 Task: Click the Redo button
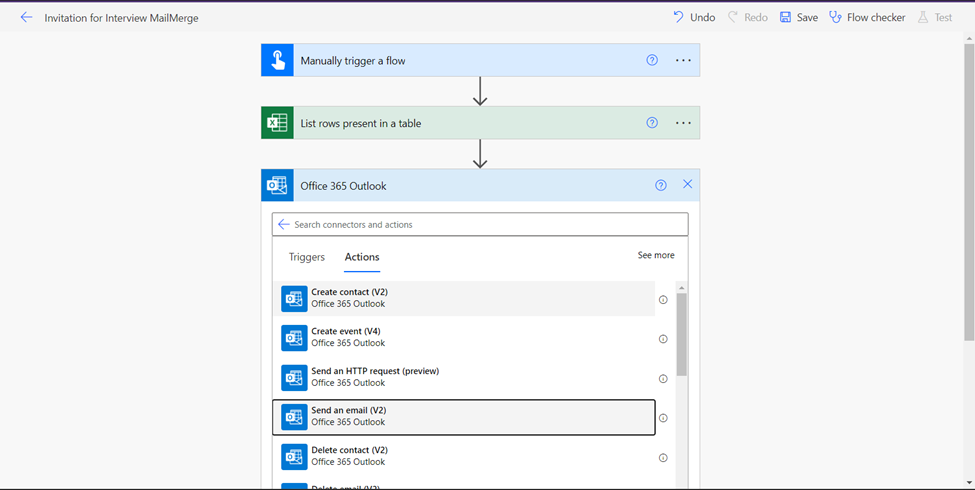(748, 17)
